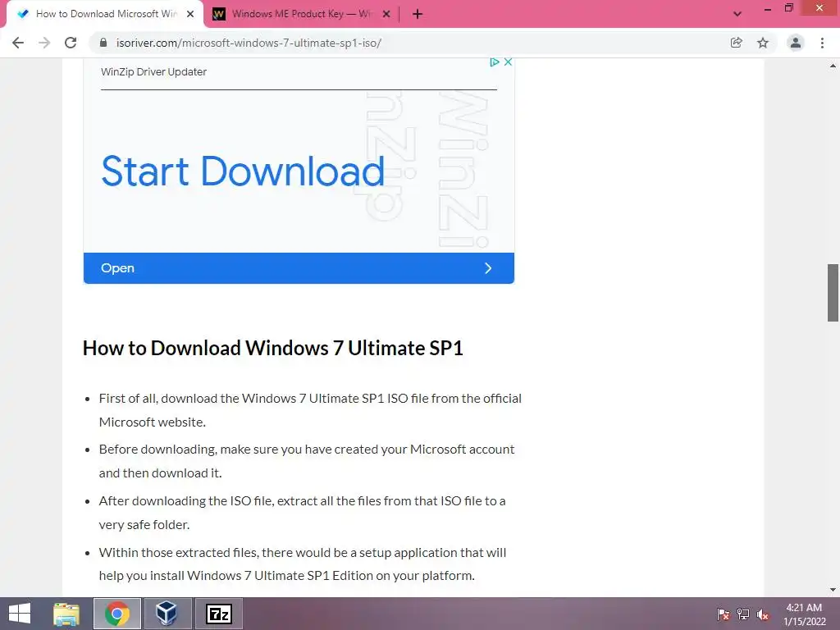Open a new browser tab

418,14
